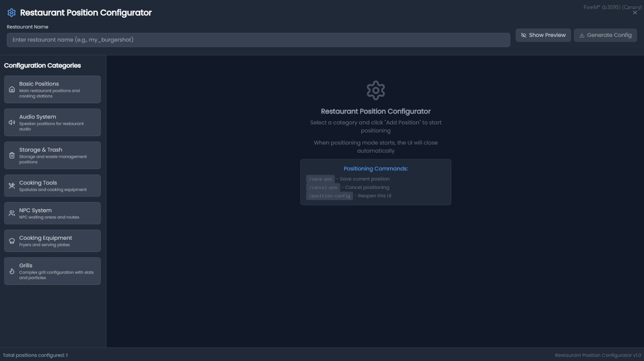
Task: Open the Storage & Trash category
Action: [52, 155]
